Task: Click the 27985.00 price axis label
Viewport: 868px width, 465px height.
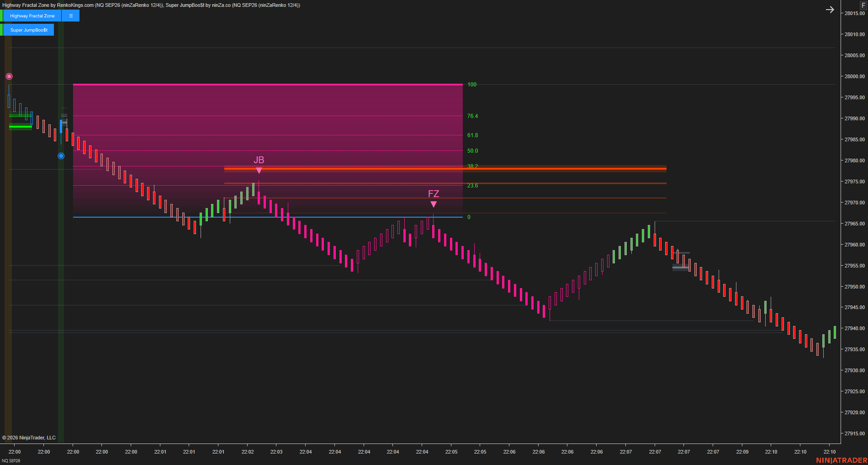Action: click(854, 139)
